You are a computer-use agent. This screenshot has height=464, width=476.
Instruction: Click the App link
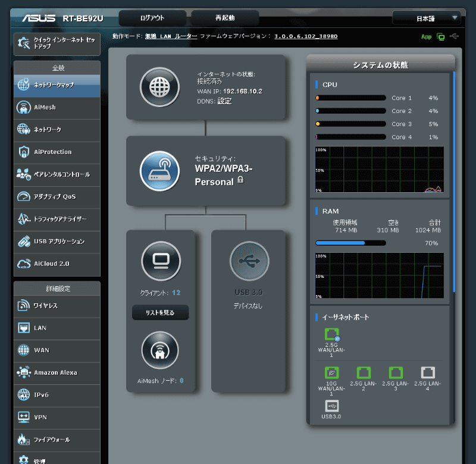(x=427, y=37)
